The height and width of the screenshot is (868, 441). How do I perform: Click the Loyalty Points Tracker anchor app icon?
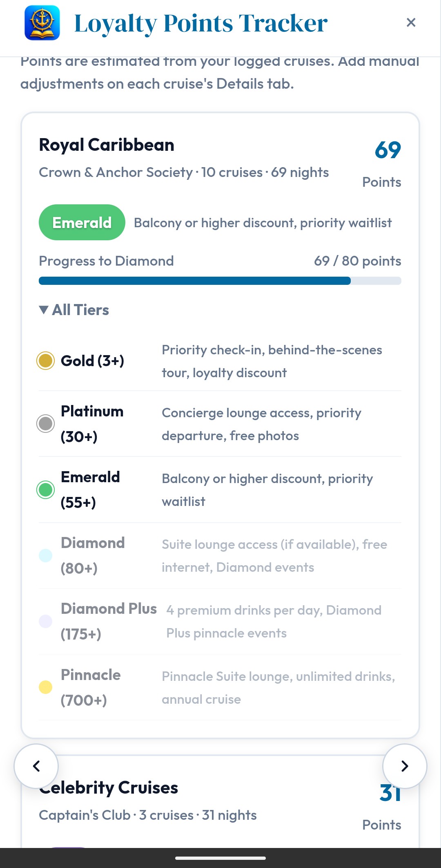pyautogui.click(x=42, y=23)
